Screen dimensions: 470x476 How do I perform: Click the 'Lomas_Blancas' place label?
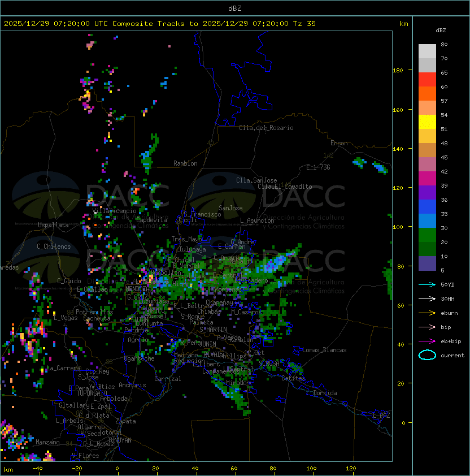324,350
